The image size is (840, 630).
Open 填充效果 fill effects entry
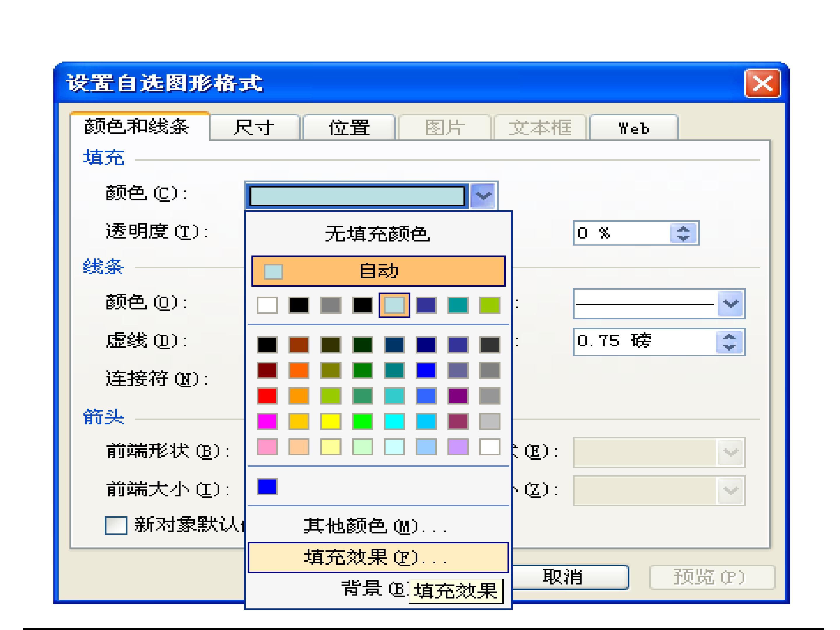point(377,557)
